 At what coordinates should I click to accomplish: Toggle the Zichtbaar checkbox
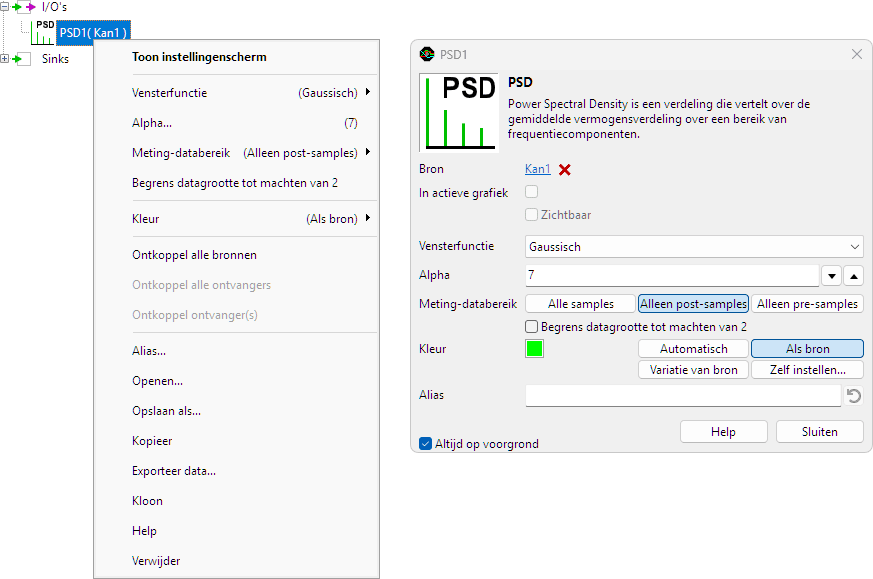click(532, 214)
